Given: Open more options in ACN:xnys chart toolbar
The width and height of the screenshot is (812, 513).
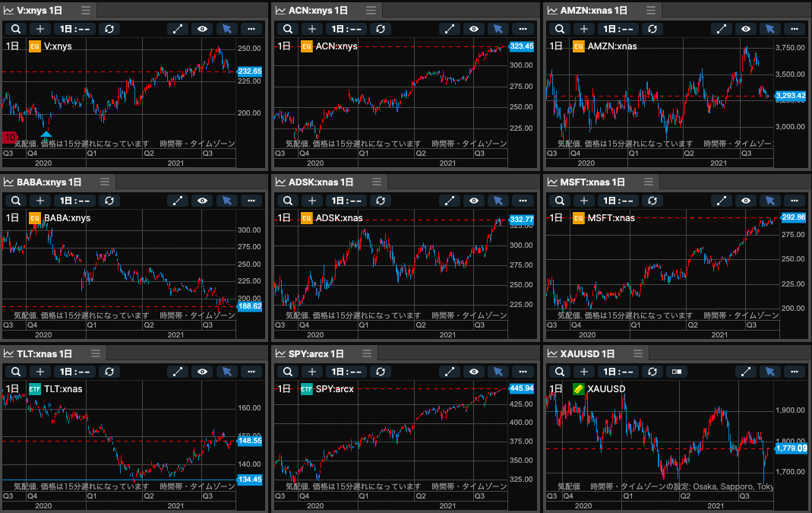Looking at the screenshot, I should click(523, 29).
